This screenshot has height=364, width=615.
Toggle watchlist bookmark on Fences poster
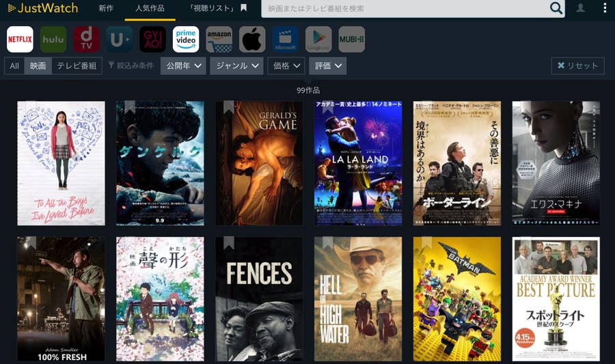(x=229, y=243)
